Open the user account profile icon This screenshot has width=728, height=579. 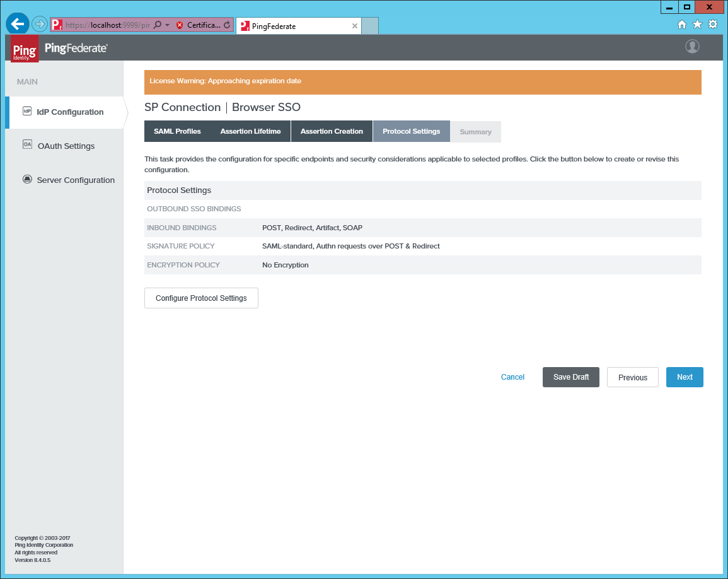pos(692,47)
